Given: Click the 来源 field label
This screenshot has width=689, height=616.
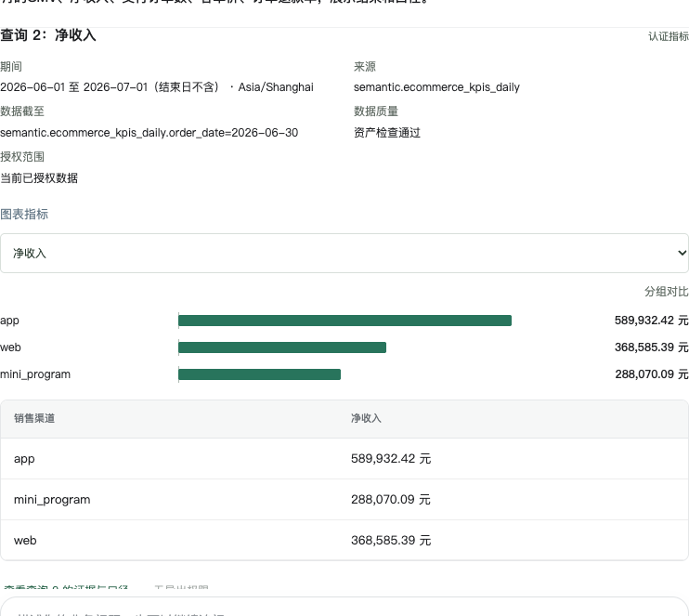Looking at the screenshot, I should pyautogui.click(x=365, y=67).
